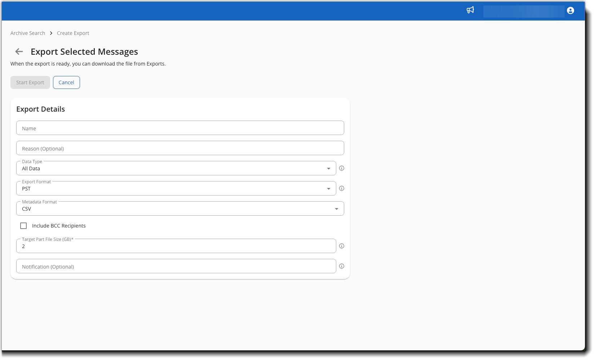Open the Data Type dropdown
Image resolution: width=599 pixels, height=364 pixels.
pos(176,168)
